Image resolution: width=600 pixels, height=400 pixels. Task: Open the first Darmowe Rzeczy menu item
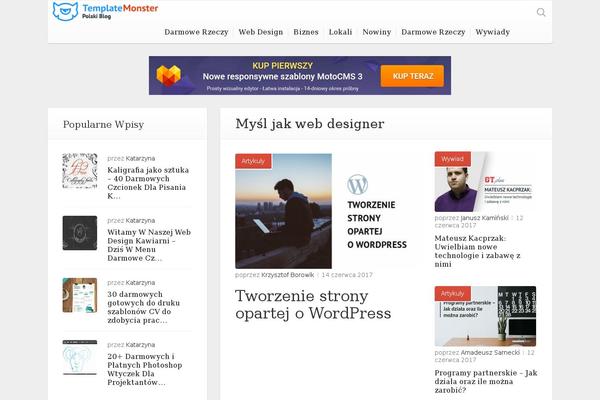[196, 32]
